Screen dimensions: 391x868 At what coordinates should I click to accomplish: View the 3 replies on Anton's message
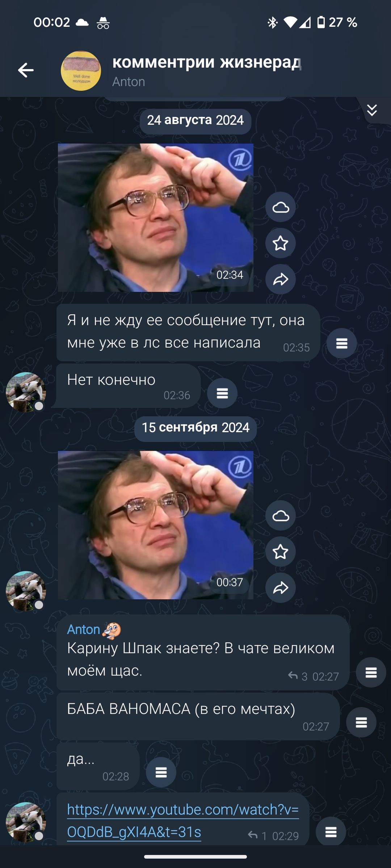298,676
